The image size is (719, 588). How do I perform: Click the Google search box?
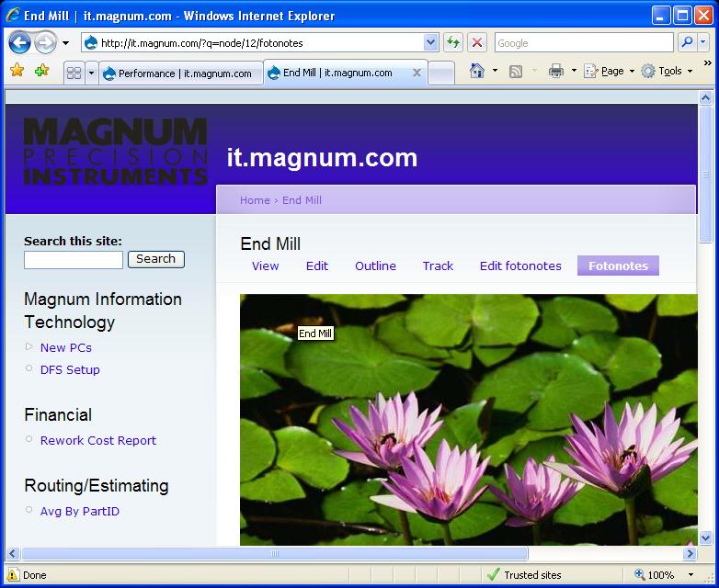click(584, 43)
